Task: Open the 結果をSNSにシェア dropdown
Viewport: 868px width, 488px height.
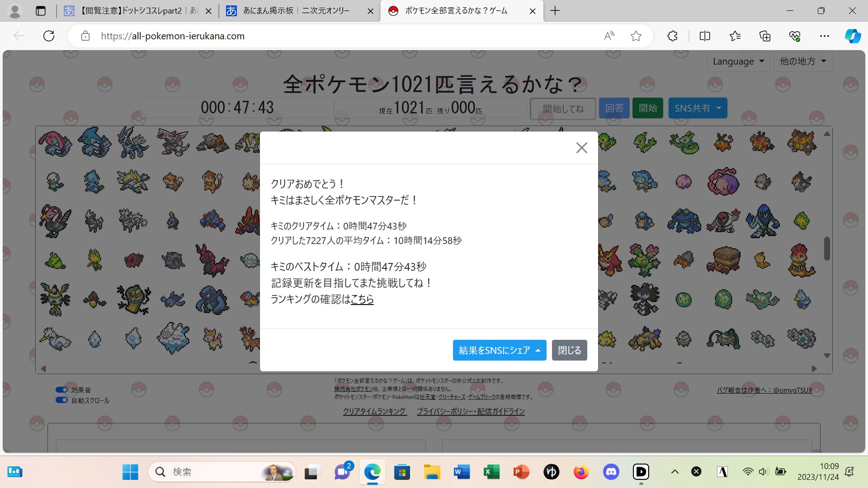Action: 500,350
